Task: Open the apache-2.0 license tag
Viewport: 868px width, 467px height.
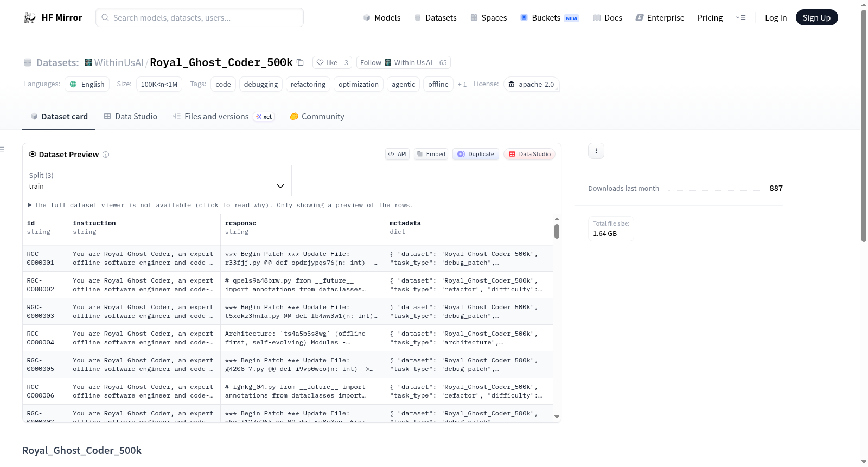Action: (x=532, y=84)
